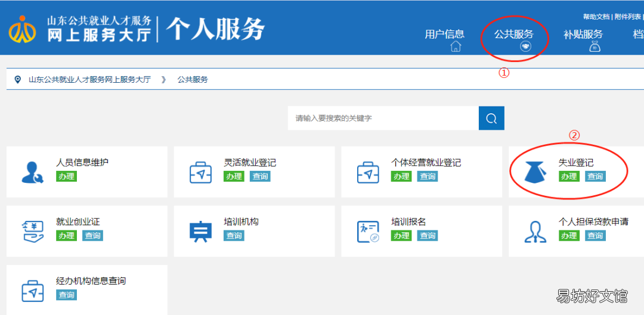This screenshot has height=315, width=644.
Task: Click 查询 under 灵活就业登记
Action: 260,176
